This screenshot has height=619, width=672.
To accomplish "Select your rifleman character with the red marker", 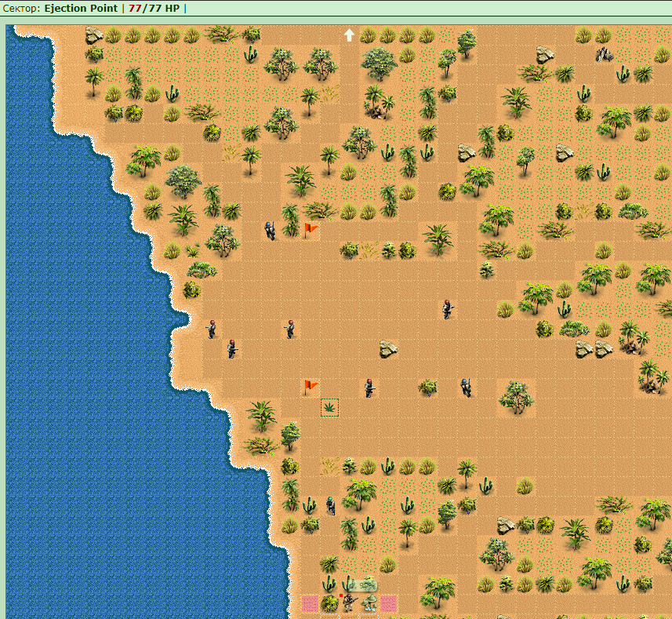I will point(349,603).
